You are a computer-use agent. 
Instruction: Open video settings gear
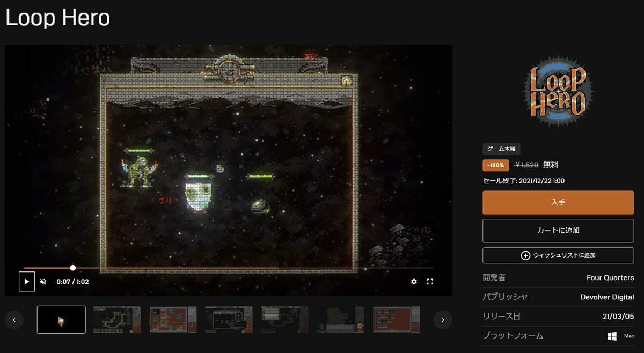414,282
